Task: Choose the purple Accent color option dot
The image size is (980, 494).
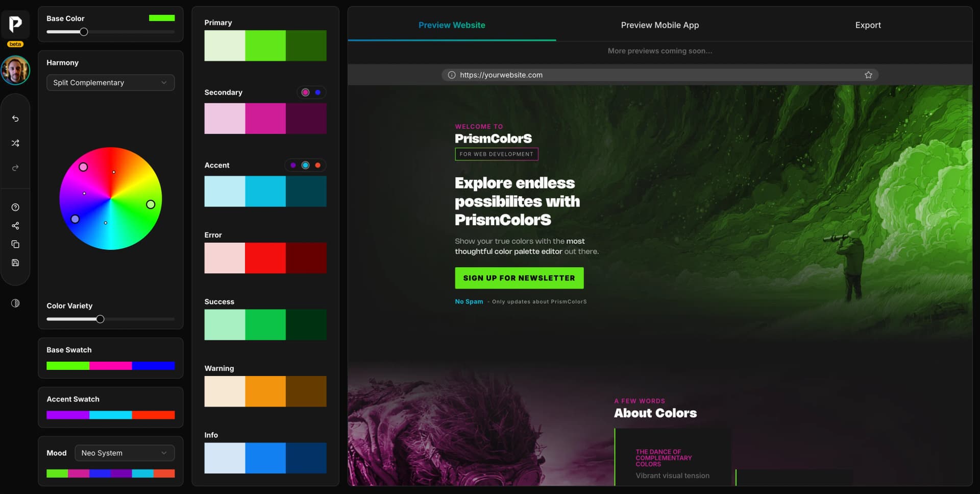Action: pyautogui.click(x=293, y=166)
